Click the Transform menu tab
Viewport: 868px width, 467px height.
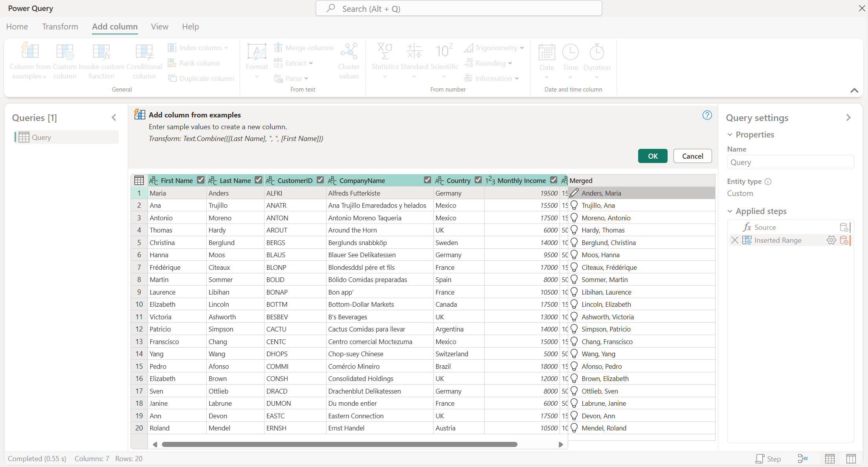tap(59, 26)
